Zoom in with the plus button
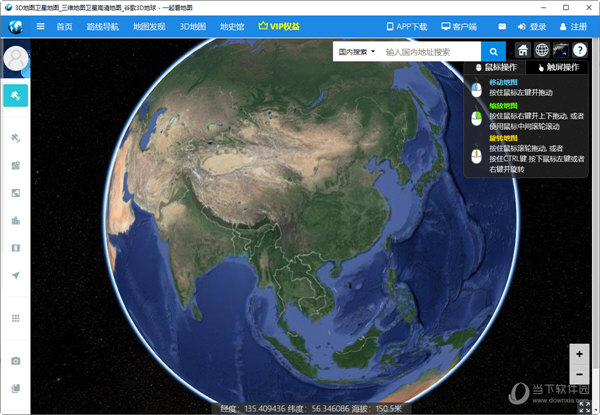600x415 pixels. 579,354
